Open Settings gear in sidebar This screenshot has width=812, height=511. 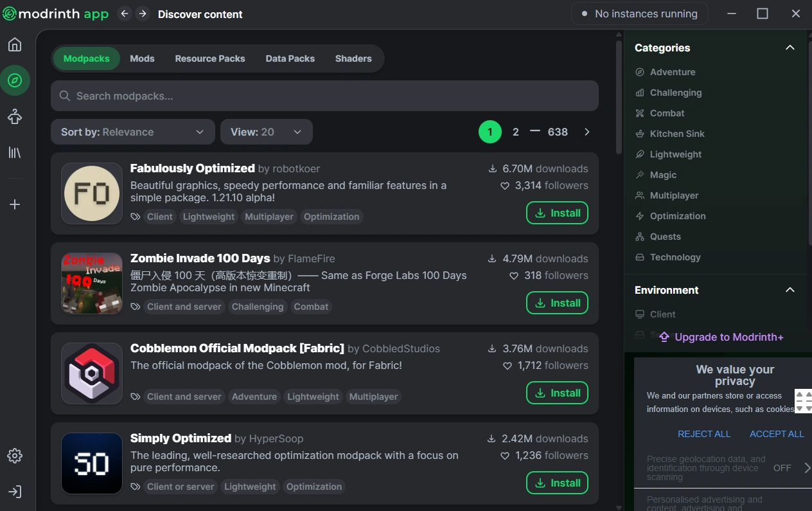pyautogui.click(x=15, y=456)
